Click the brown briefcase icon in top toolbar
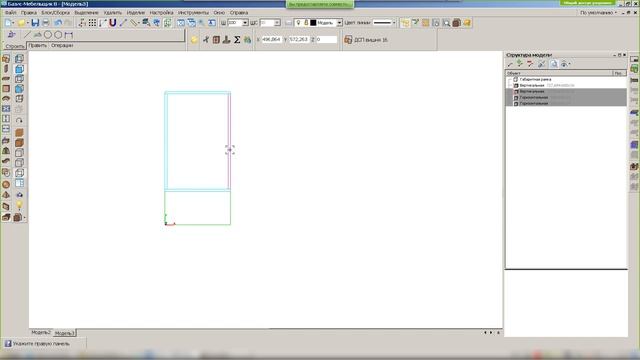 click(x=456, y=23)
